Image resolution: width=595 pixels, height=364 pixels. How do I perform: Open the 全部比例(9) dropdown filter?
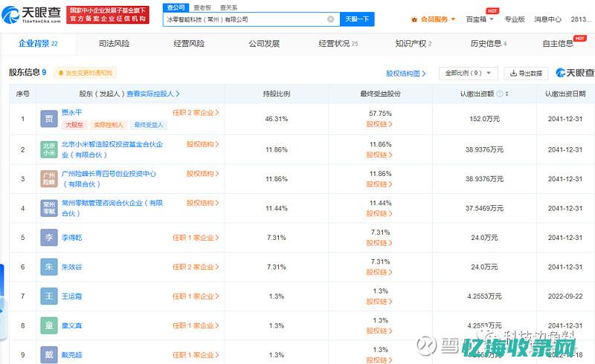[471, 73]
